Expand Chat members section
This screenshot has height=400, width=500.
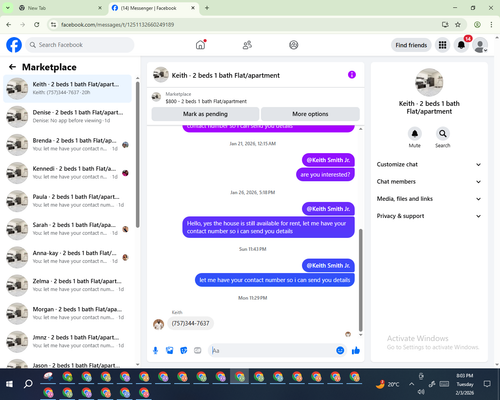point(429,182)
